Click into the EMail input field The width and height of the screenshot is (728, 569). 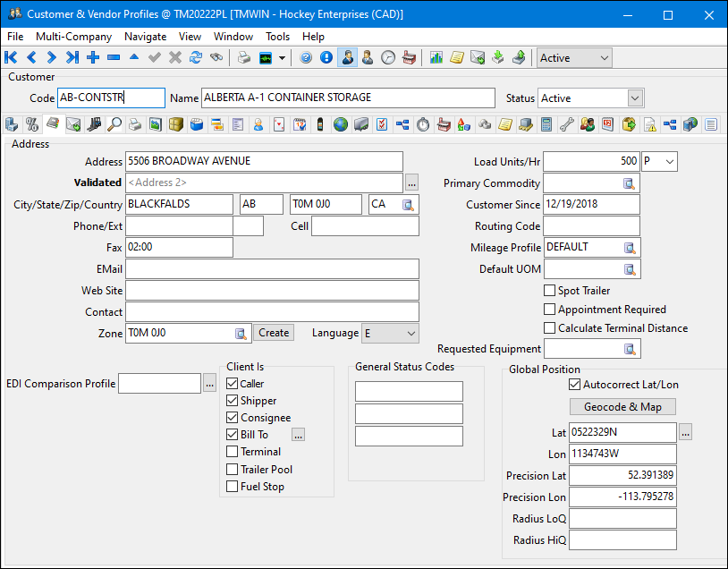272,269
